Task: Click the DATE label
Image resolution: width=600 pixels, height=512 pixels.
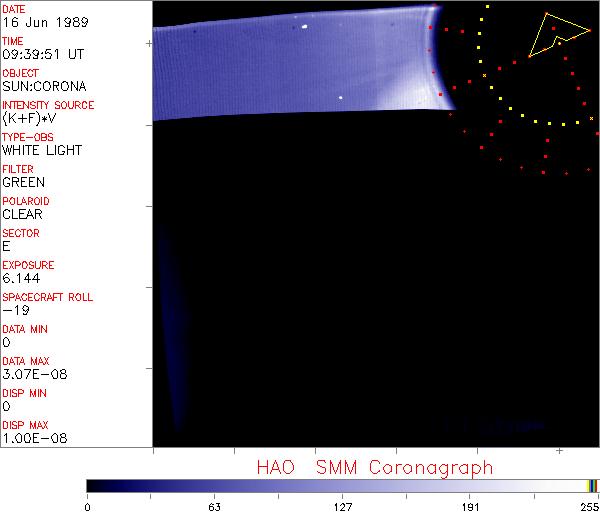Action: (x=14, y=9)
